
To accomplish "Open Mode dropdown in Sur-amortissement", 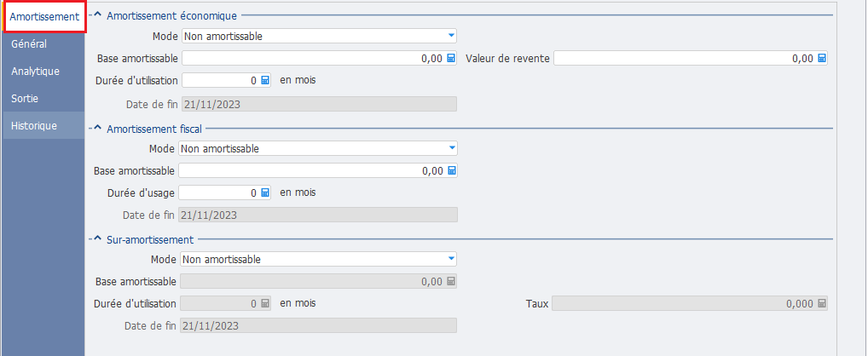I will (x=451, y=259).
